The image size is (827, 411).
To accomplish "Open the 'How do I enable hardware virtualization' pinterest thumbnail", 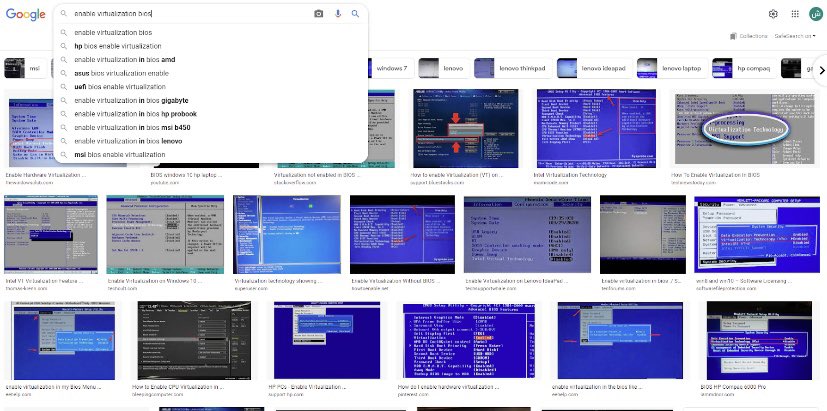I will (x=469, y=340).
